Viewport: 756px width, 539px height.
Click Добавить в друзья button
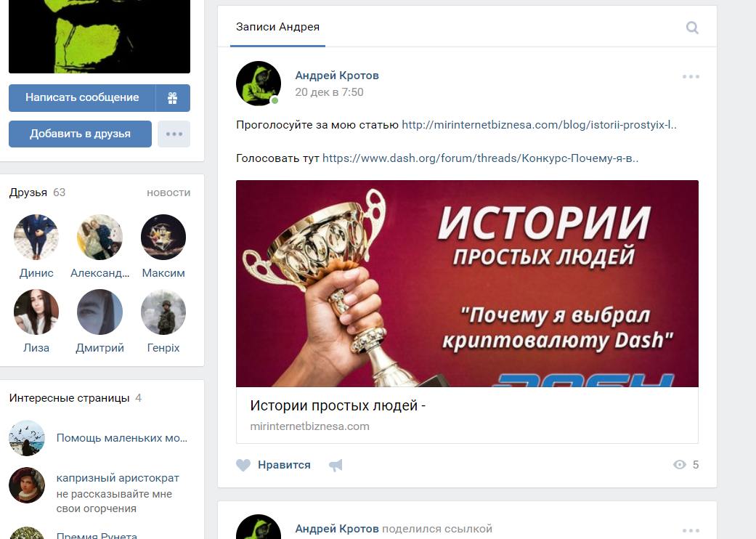(x=80, y=134)
